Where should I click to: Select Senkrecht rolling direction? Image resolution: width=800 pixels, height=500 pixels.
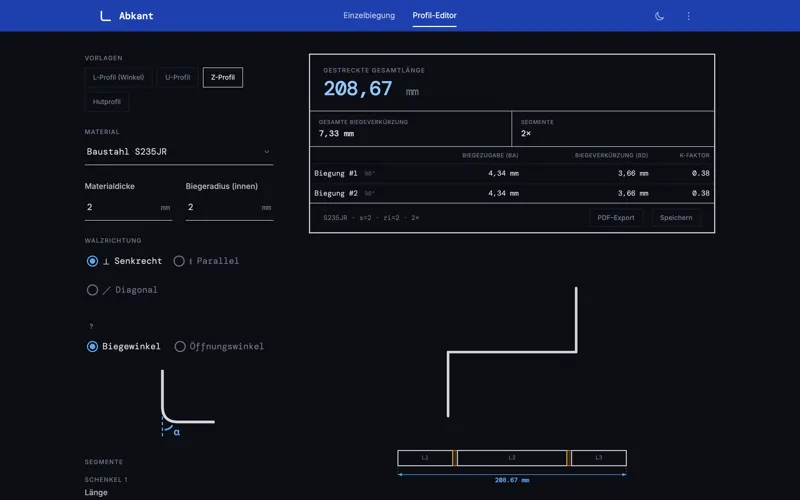[93, 261]
